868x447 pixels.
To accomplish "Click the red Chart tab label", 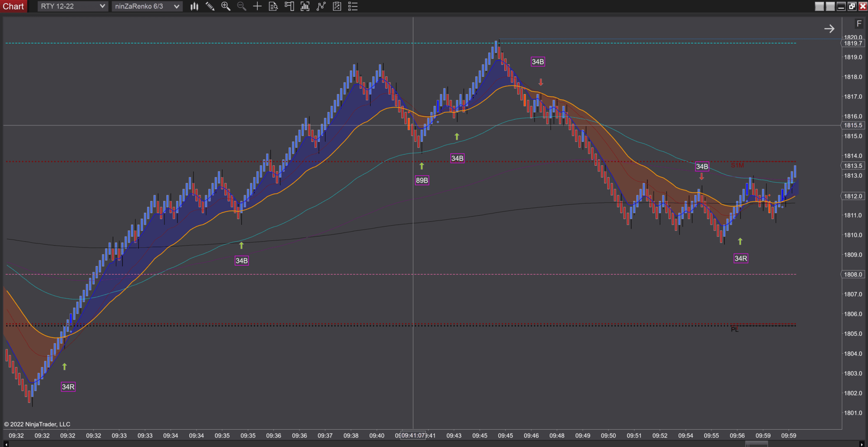I will point(13,6).
